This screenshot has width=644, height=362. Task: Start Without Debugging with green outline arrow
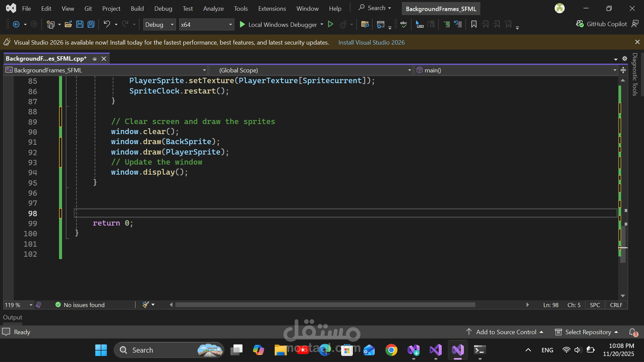pyautogui.click(x=330, y=24)
